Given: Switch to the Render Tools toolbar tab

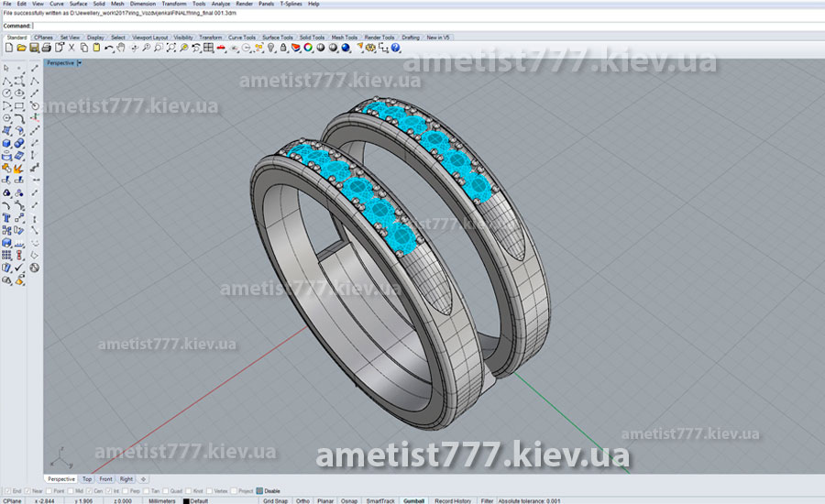Looking at the screenshot, I should tap(379, 38).
